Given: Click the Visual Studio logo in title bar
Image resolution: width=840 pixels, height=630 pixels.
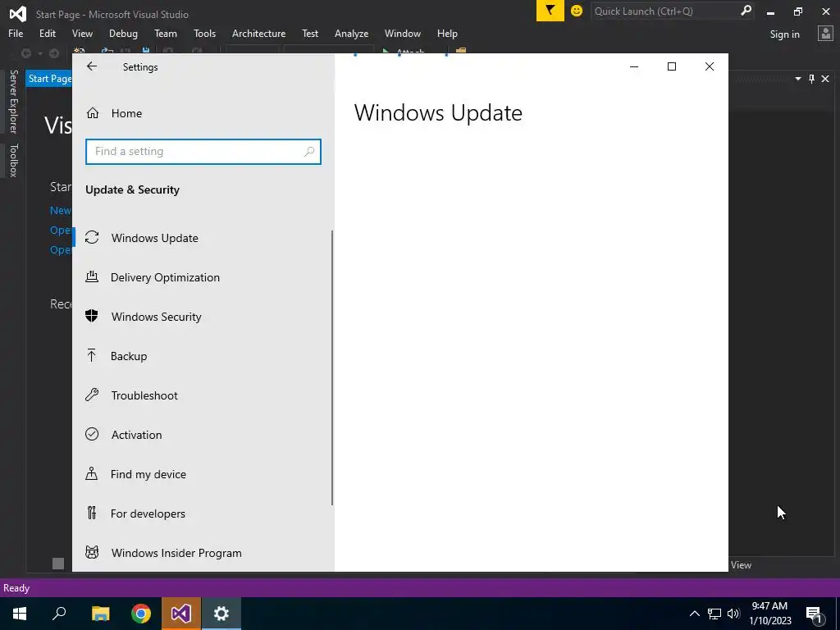Looking at the screenshot, I should [18, 13].
